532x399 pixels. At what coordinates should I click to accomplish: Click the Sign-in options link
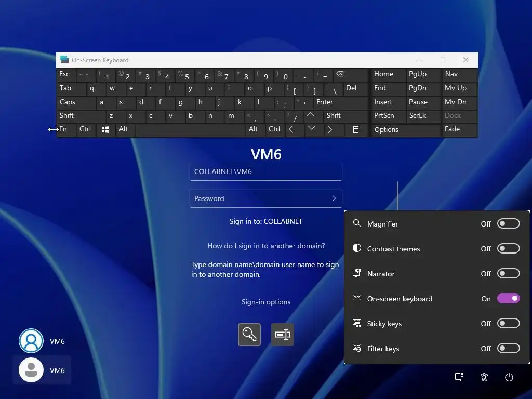pyautogui.click(x=265, y=302)
